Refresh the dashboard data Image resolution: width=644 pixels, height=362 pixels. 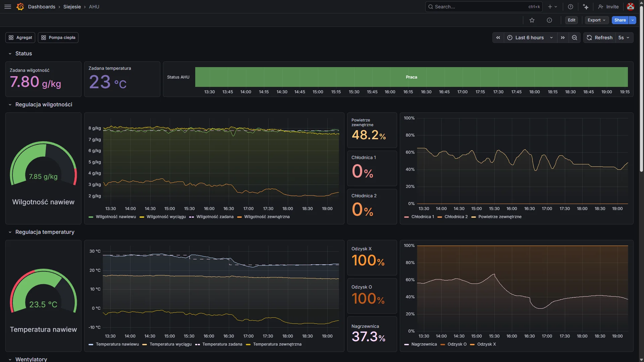click(599, 38)
